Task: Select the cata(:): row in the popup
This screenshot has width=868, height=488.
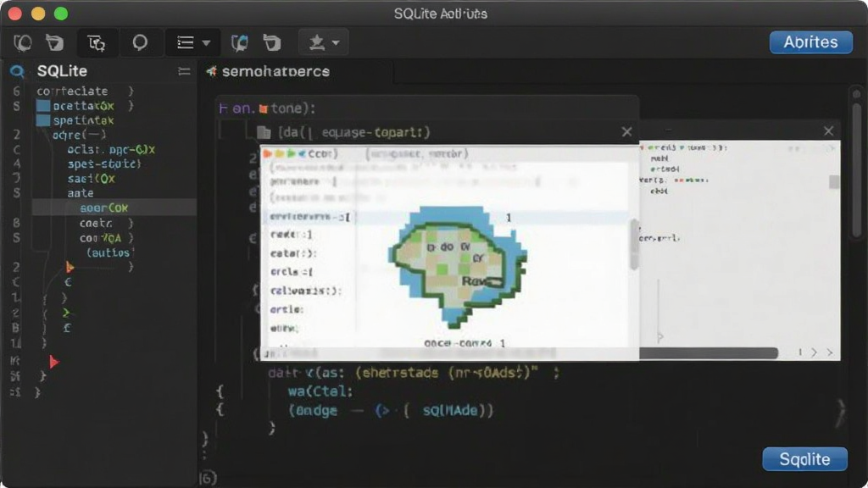Action: point(293,253)
